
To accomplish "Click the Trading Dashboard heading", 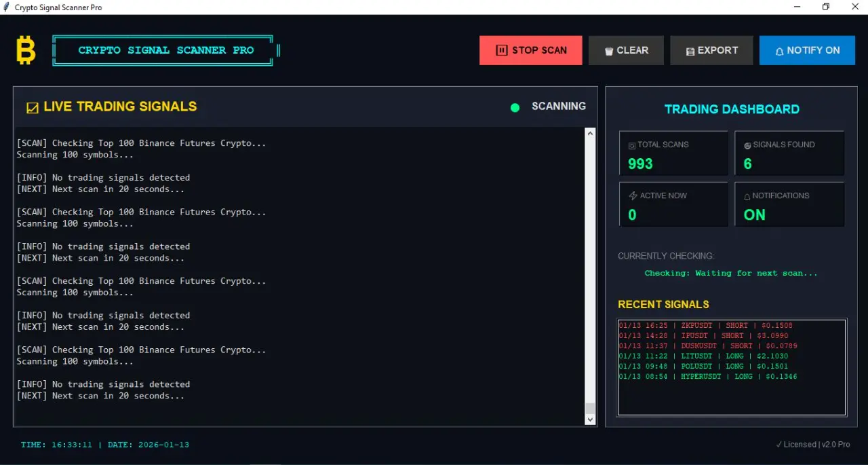I will [732, 109].
